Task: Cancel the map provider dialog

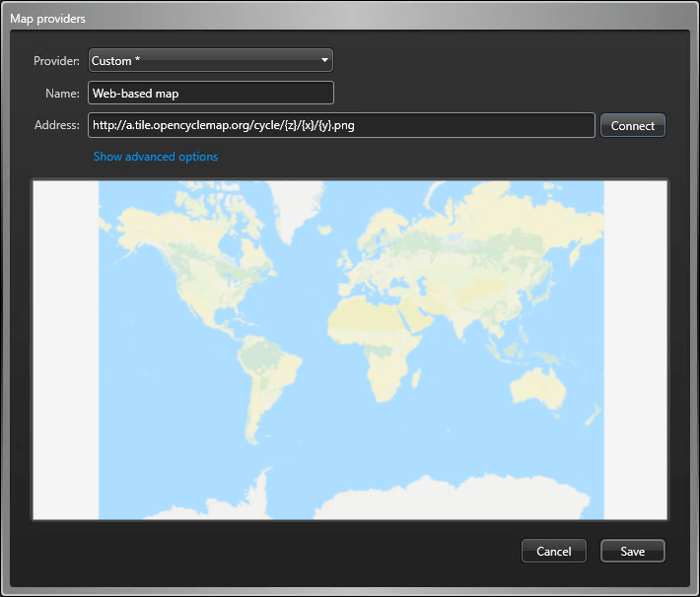Action: click(553, 551)
